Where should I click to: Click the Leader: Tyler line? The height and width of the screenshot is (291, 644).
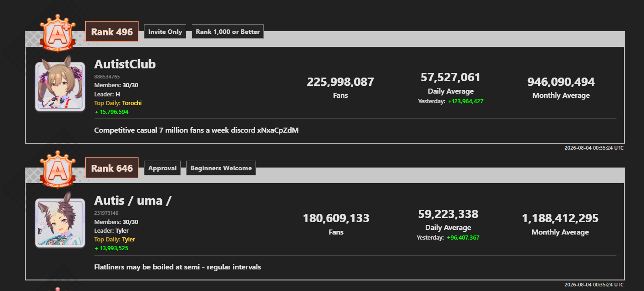111,230
